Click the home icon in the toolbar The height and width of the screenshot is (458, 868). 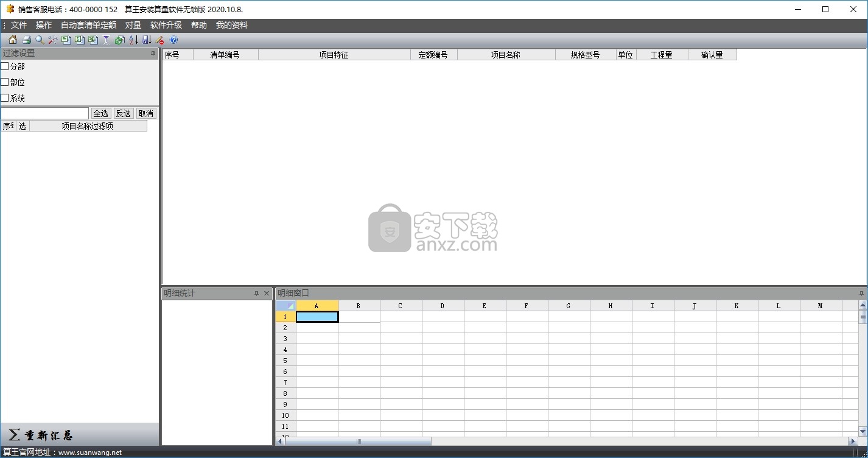pyautogui.click(x=13, y=40)
